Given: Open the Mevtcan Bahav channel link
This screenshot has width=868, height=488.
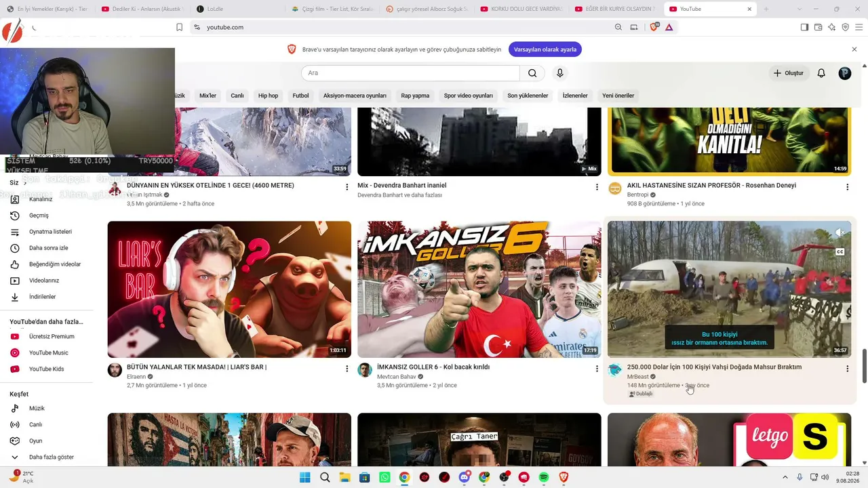Looking at the screenshot, I should click(397, 377).
